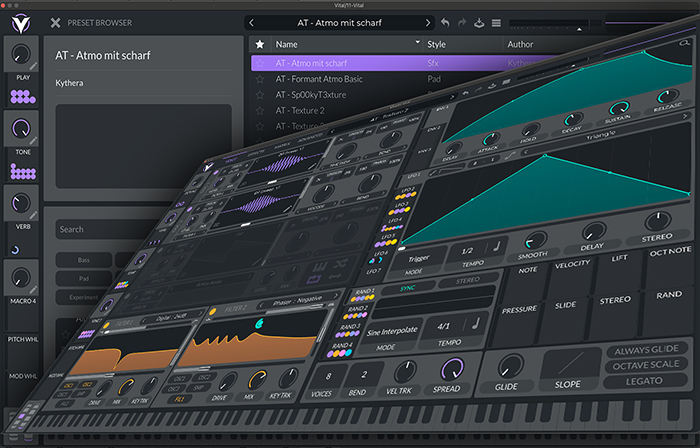Sort presets by the Style column
The height and width of the screenshot is (448, 700).
click(437, 44)
